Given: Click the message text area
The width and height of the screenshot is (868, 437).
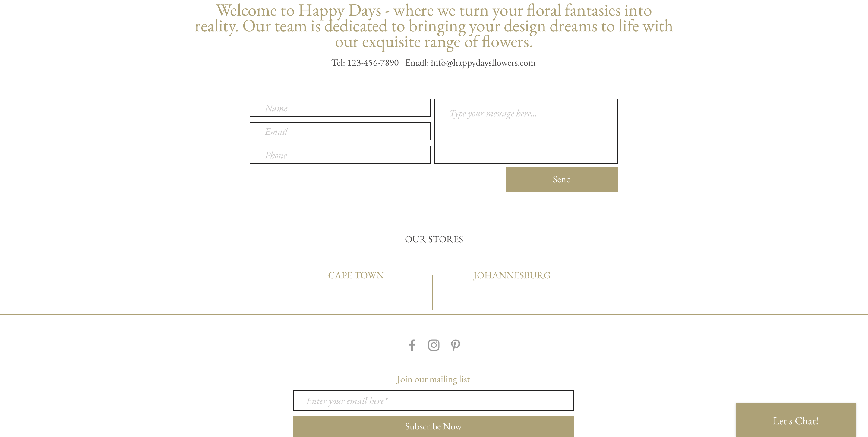Looking at the screenshot, I should [526, 131].
